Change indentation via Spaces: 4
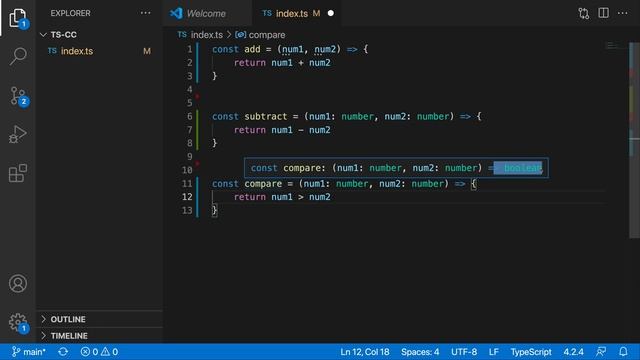Screen dimensions: 640x360 420,351
